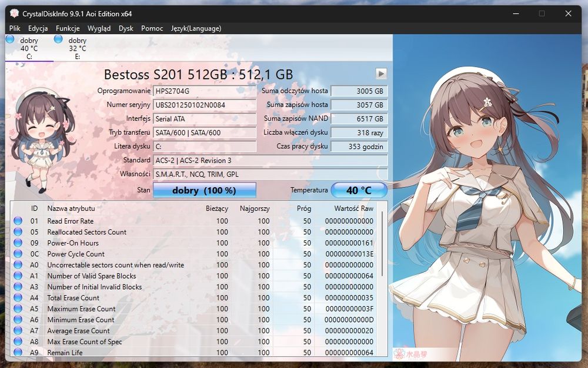The width and height of the screenshot is (588, 368).
Task: Click the status orb for Maximum Erase Count
Action: tap(18, 309)
